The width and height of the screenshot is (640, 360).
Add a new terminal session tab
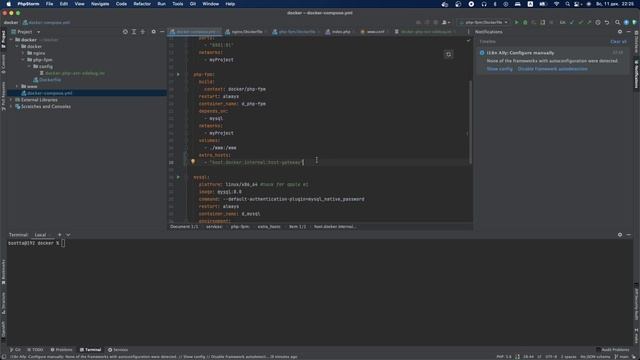(59, 235)
